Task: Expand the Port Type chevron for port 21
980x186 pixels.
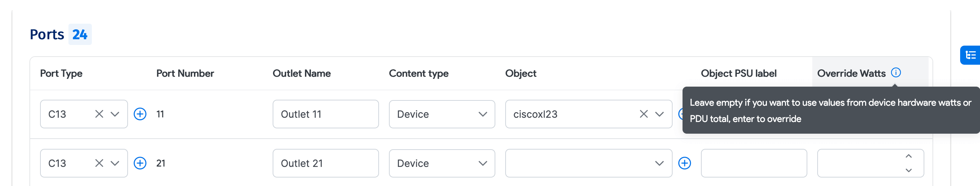Action: click(x=115, y=163)
